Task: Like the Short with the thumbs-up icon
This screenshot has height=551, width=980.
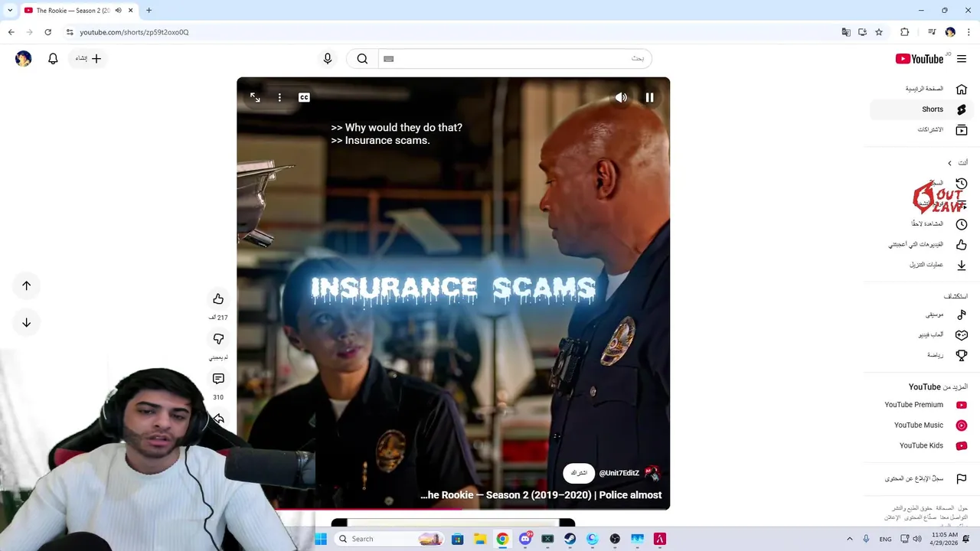Action: click(x=218, y=299)
